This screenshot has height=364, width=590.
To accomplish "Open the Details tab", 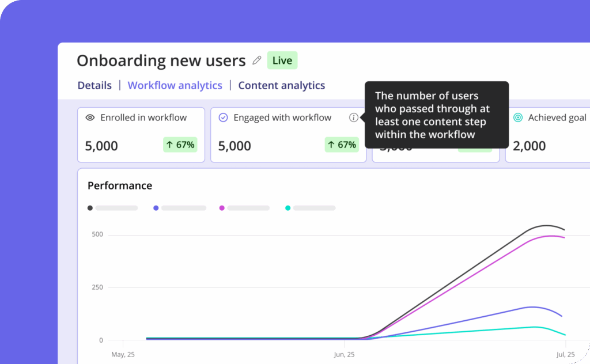I will tap(94, 85).
